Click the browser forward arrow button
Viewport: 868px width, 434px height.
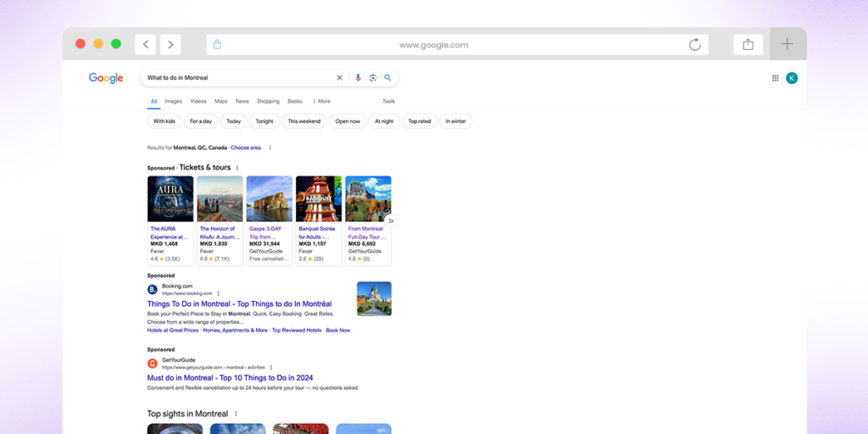click(x=170, y=44)
